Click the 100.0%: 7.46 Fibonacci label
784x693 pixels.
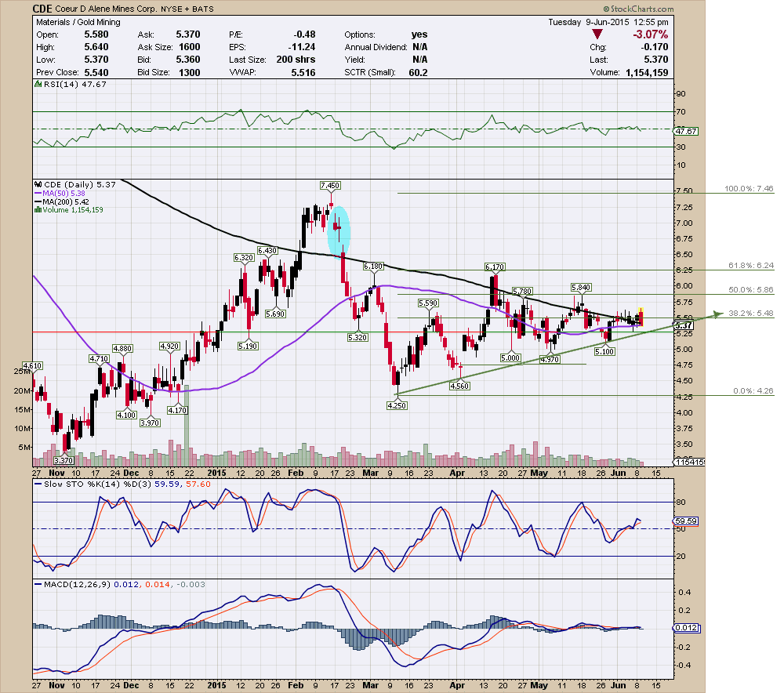click(x=749, y=188)
